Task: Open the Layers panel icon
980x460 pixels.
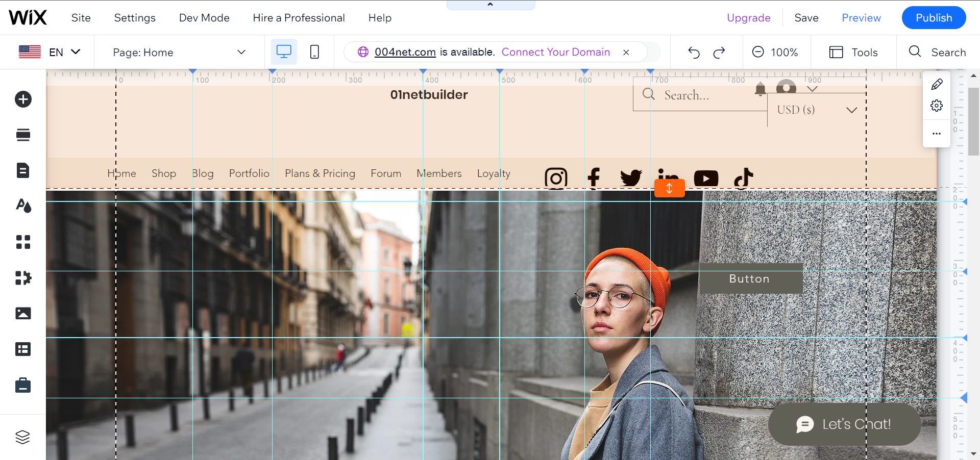Action: pos(23,437)
